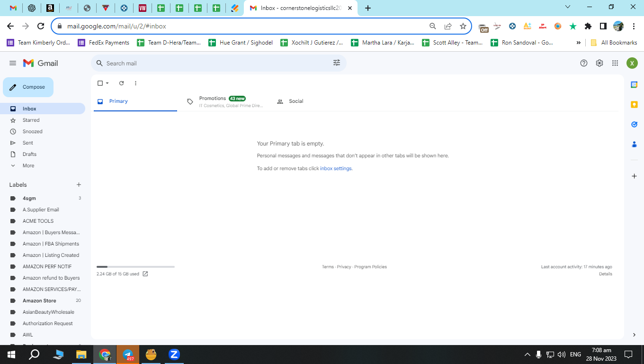This screenshot has height=364, width=644.
Task: Open the Chrome Extensions puzzle icon
Action: 588,26
